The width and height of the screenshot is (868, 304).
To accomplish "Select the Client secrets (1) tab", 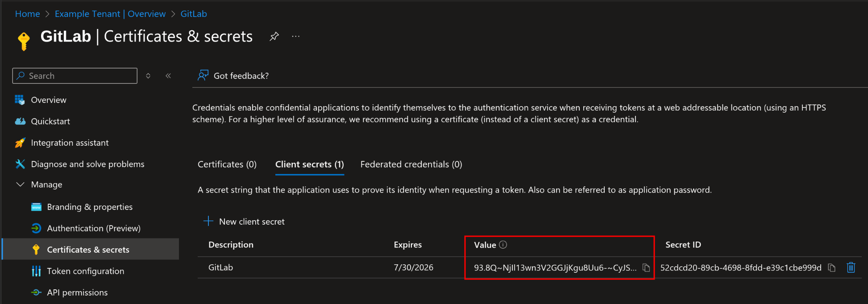I will coord(309,164).
